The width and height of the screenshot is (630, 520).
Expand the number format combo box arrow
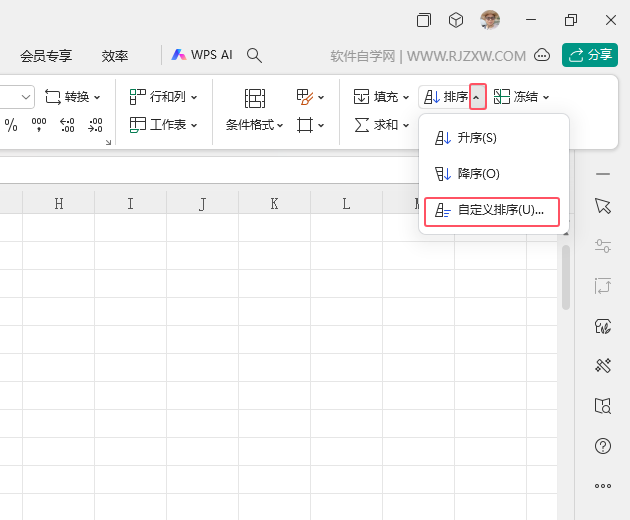(x=26, y=97)
